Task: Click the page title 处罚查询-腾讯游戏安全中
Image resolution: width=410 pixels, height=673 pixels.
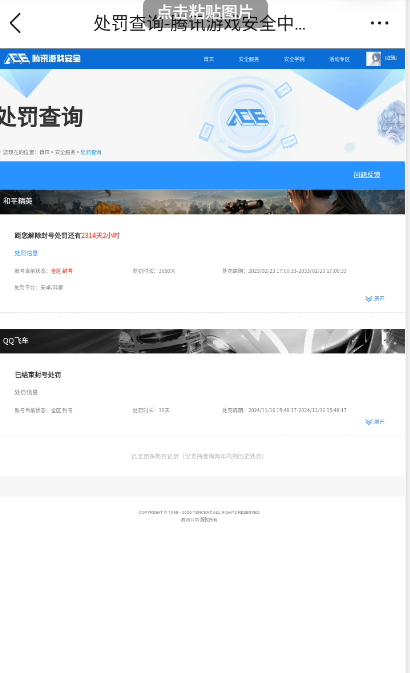Action: coord(200,23)
